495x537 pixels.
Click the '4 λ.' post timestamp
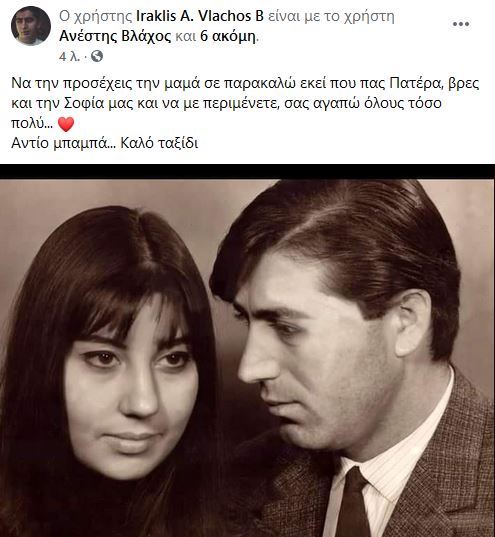click(69, 57)
